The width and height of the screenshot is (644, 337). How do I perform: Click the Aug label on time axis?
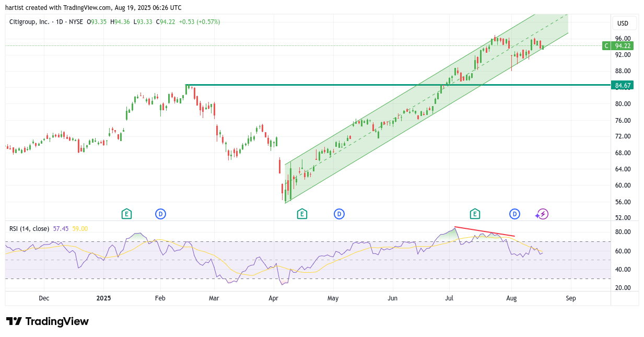[511, 298]
